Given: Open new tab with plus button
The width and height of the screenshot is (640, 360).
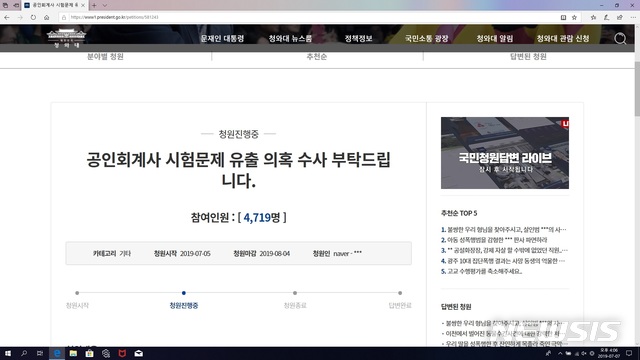Looking at the screenshot, I should point(94,5).
